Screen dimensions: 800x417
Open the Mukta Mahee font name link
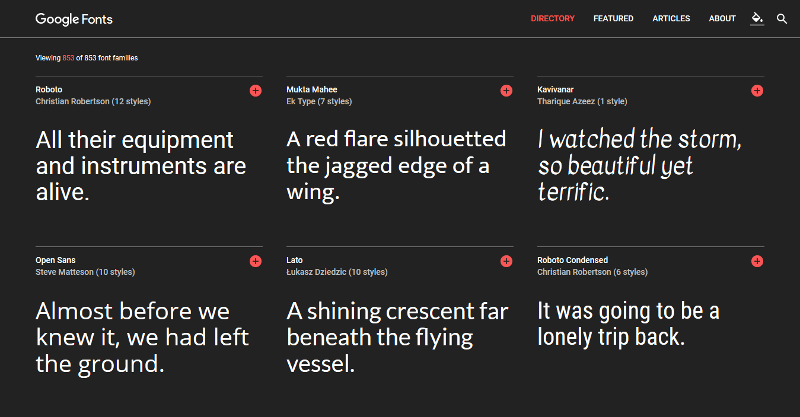(x=312, y=89)
